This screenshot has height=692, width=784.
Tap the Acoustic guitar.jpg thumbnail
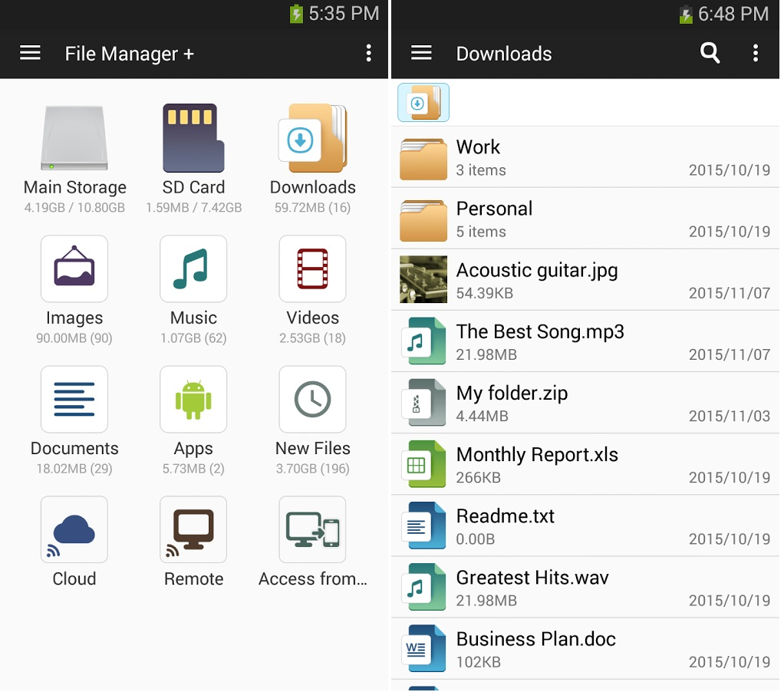pyautogui.click(x=423, y=279)
